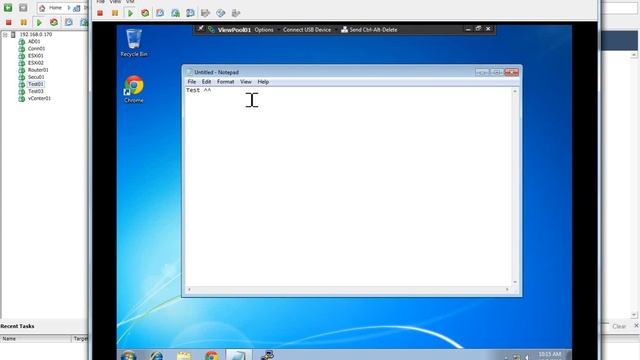This screenshot has width=640, height=360.
Task: Click Notepad vertical scrollbar down arrow
Action: point(515,282)
